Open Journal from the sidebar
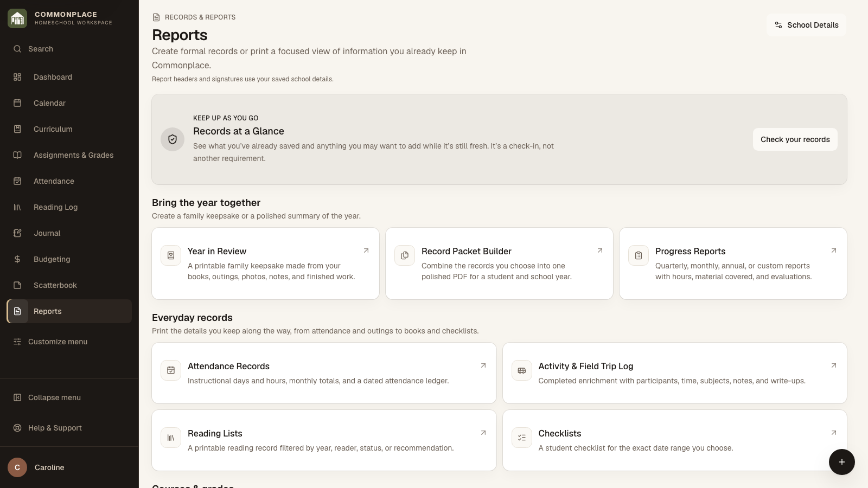This screenshot has height=488, width=868. click(x=69, y=233)
